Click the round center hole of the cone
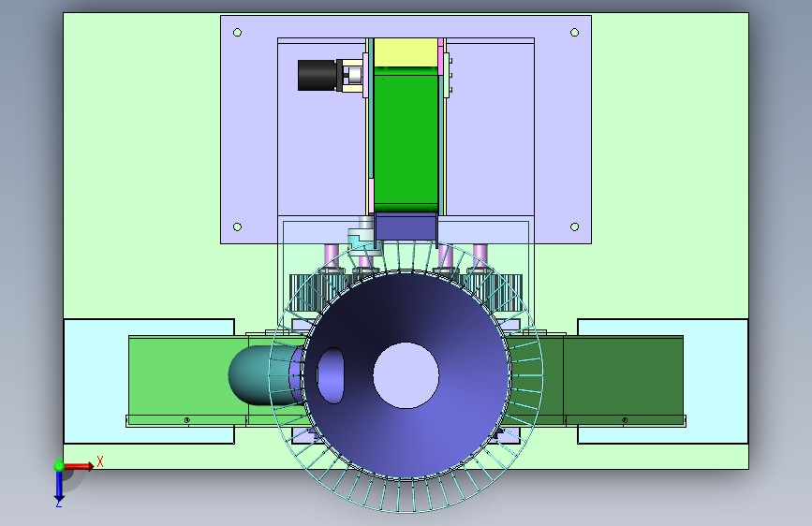Viewport: 812px width, 526px height. (x=406, y=375)
